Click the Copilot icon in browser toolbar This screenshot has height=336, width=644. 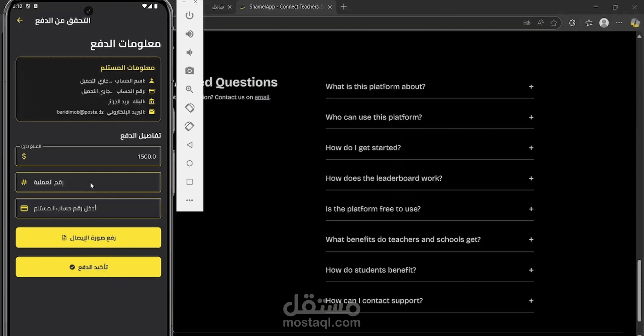pos(635,23)
